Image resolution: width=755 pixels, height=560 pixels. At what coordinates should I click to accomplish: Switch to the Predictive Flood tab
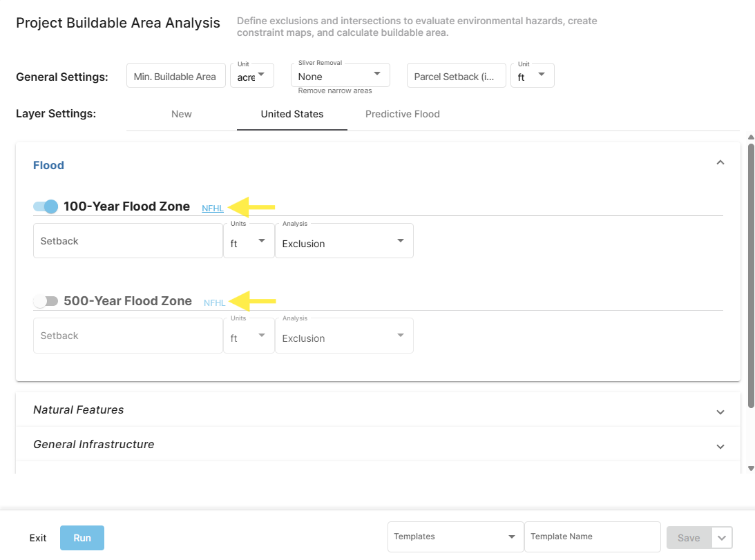[x=403, y=114]
